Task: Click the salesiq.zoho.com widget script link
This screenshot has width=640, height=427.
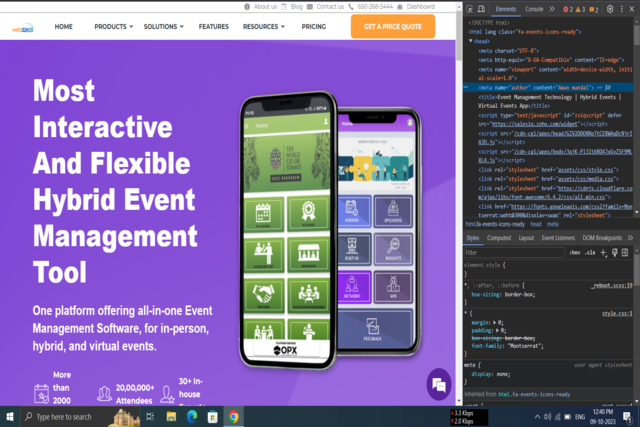Action: (535, 124)
